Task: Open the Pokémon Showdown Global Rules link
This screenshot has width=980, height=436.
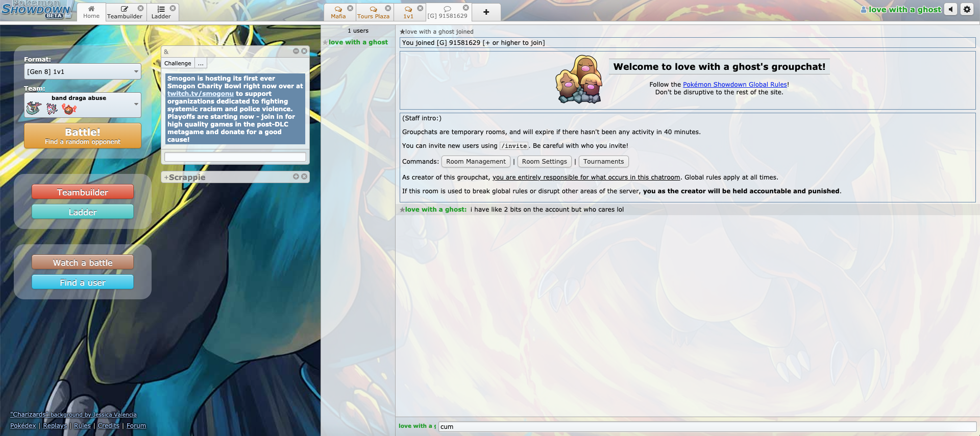Action: [x=735, y=85]
